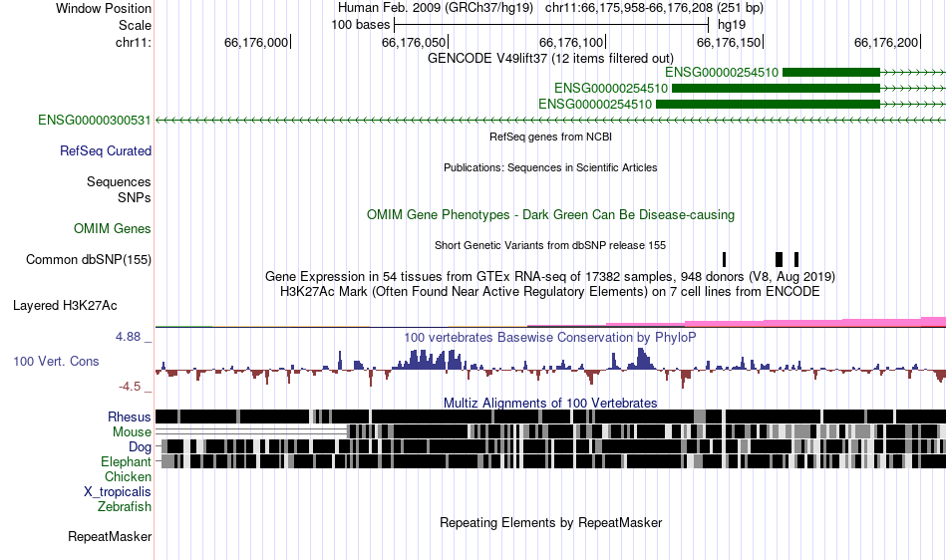Select the leftmost dbSNP variant mark

click(x=724, y=259)
